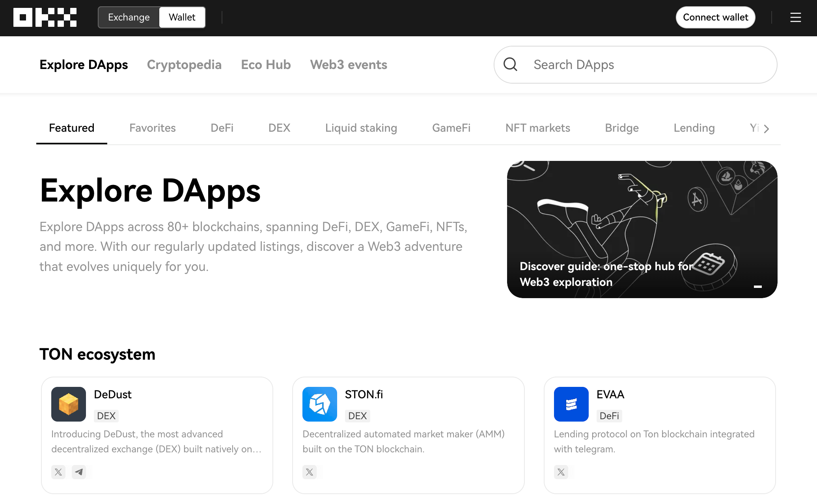Open the Web3 events link

point(349,65)
